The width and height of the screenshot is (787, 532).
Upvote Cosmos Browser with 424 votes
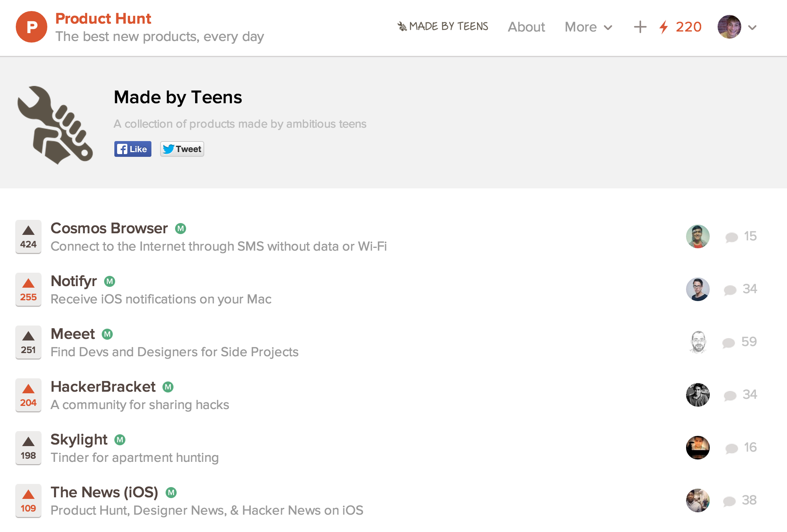point(28,237)
